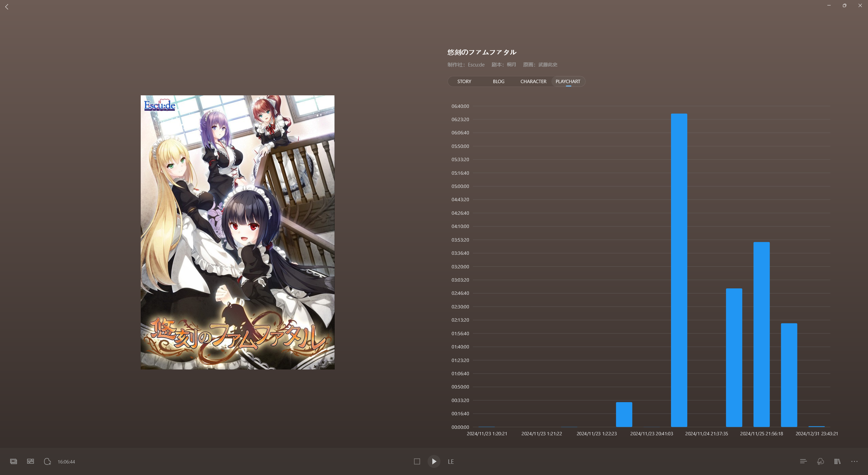The height and width of the screenshot is (475, 868).
Task: Click the y-axis label 00:00:00
Action: tap(460, 427)
